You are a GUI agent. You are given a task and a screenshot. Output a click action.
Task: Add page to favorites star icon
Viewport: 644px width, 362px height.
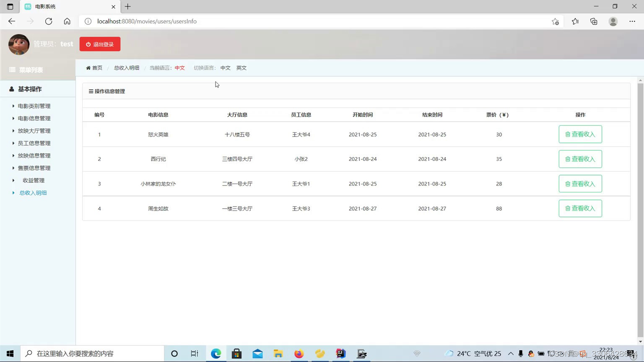pyautogui.click(x=555, y=21)
